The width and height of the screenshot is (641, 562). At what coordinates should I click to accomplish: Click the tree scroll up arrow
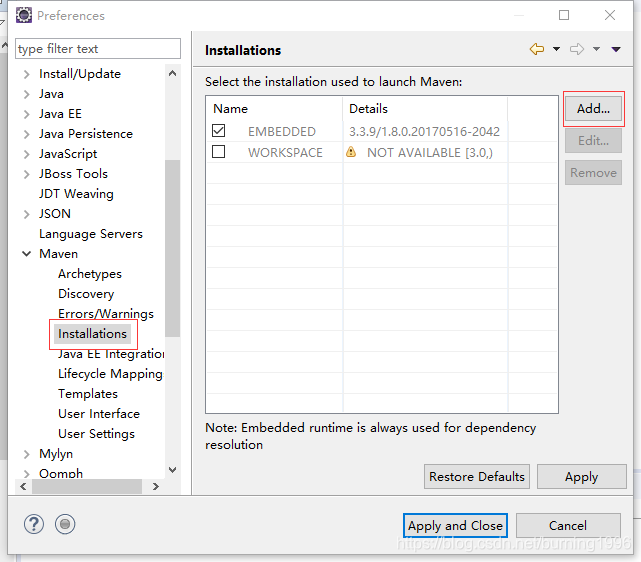[173, 74]
